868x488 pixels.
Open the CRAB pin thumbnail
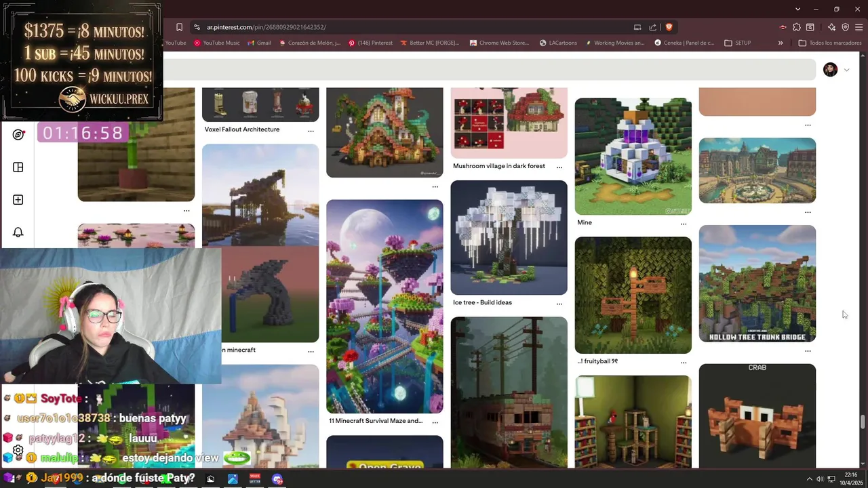[x=757, y=415]
